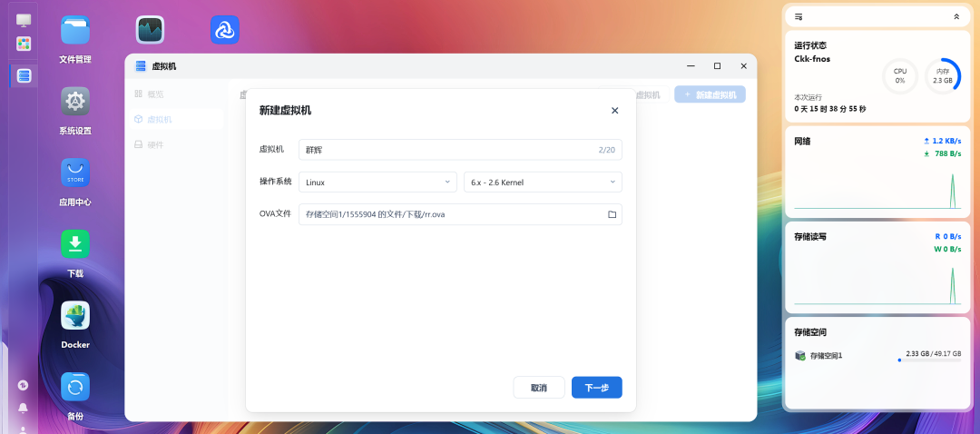The height and width of the screenshot is (434, 980).
Task: Click the uptime text 0 天 15 时 38 分 55 秒
Action: coord(830,109)
